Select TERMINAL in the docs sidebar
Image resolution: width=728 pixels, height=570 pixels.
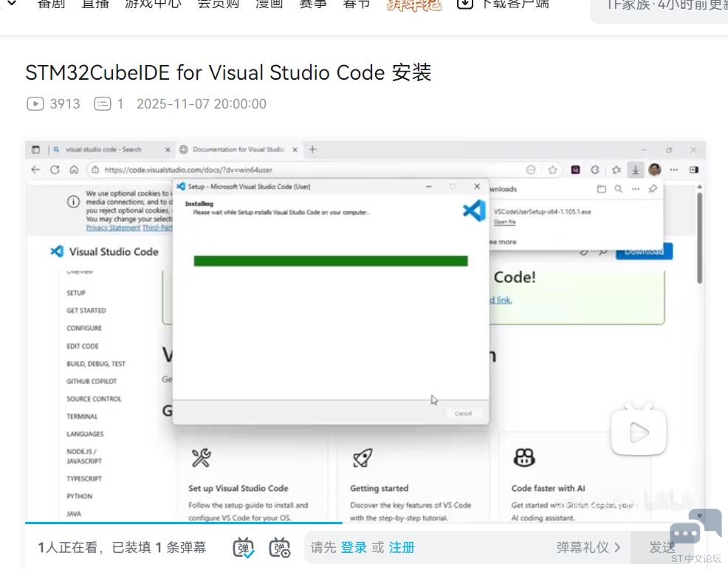coord(82,417)
